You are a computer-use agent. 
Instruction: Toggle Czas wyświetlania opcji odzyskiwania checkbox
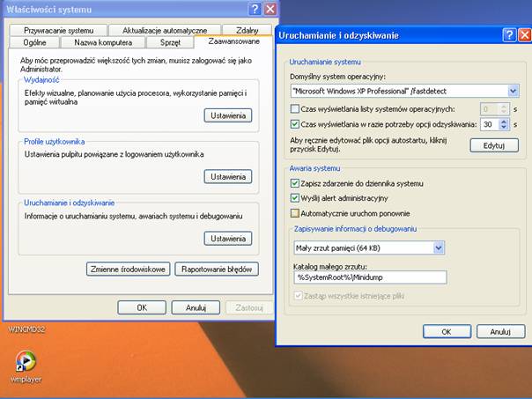click(295, 124)
